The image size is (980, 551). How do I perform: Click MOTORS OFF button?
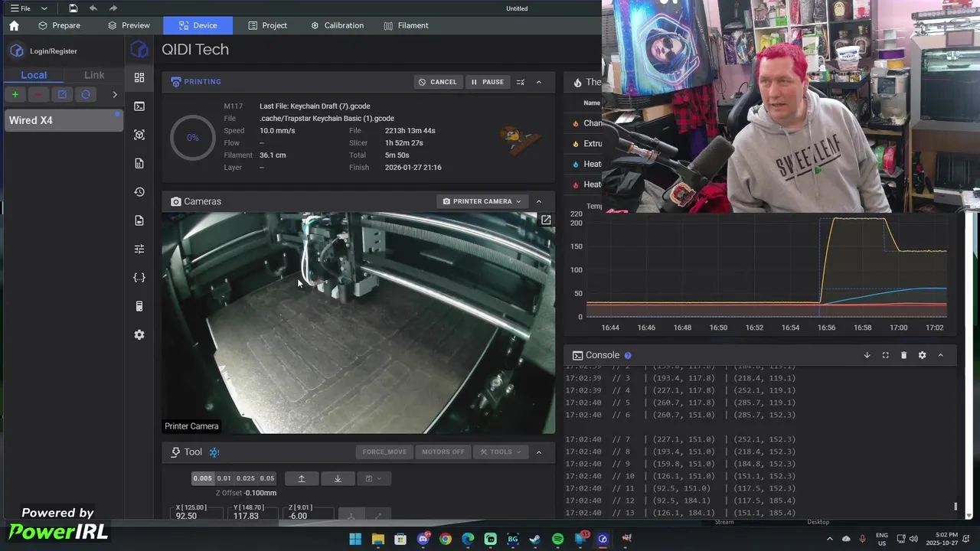coord(443,452)
